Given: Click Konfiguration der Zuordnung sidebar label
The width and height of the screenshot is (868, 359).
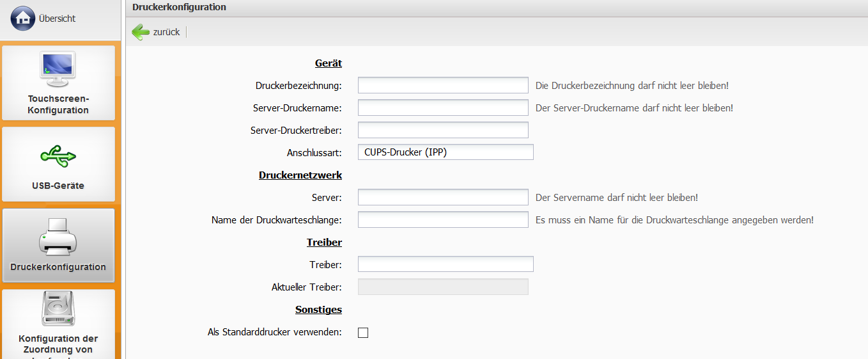Looking at the screenshot, I should [58, 344].
